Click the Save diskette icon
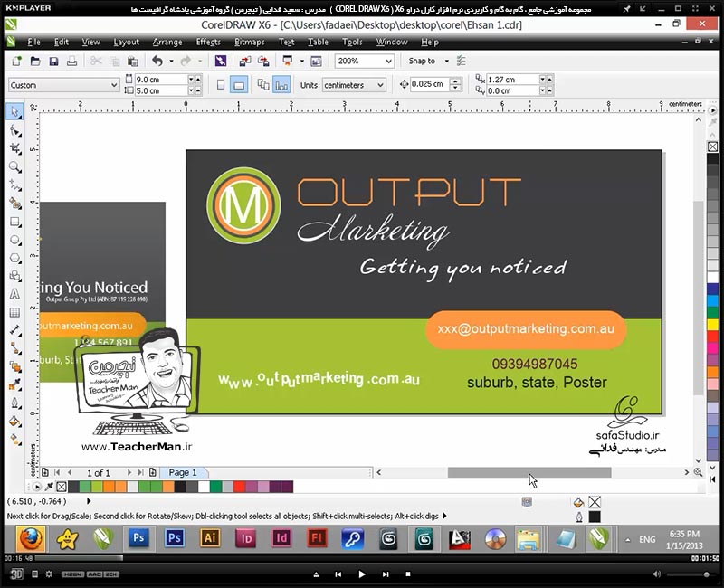Image resolution: width=724 pixels, height=588 pixels. click(x=53, y=61)
